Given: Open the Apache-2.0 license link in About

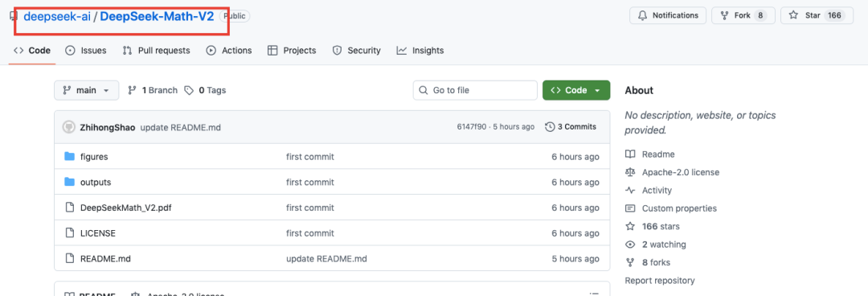Looking at the screenshot, I should click(681, 172).
